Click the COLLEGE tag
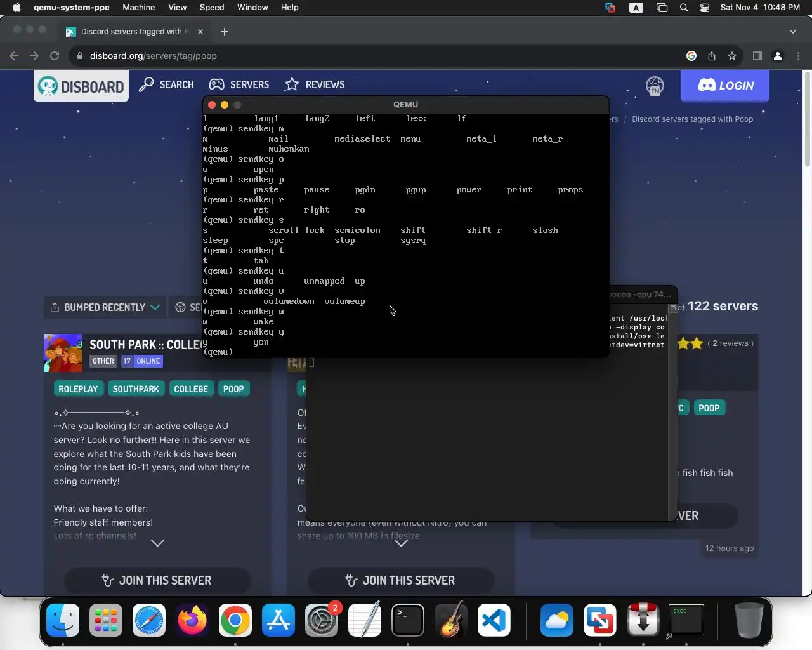The height and width of the screenshot is (650, 812). pos(191,389)
